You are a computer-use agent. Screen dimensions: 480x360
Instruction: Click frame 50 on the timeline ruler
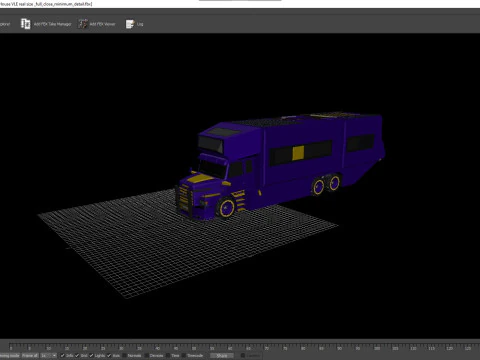pyautogui.click(x=194, y=348)
